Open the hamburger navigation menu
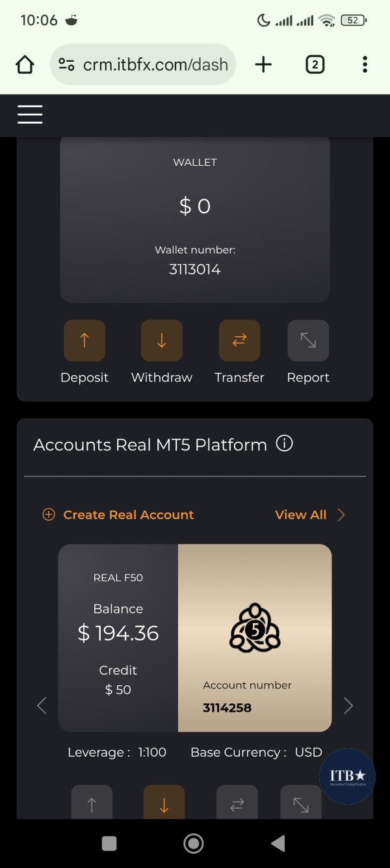The height and width of the screenshot is (868, 390). (30, 115)
